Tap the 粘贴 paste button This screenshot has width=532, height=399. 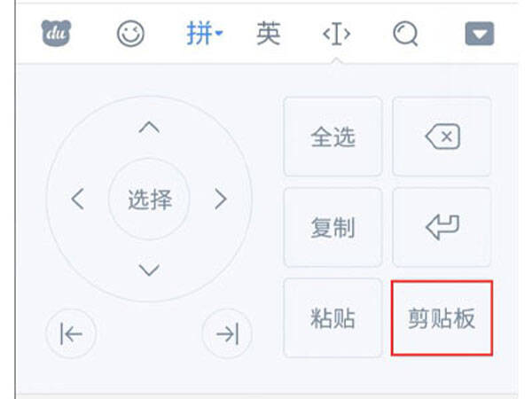(332, 318)
